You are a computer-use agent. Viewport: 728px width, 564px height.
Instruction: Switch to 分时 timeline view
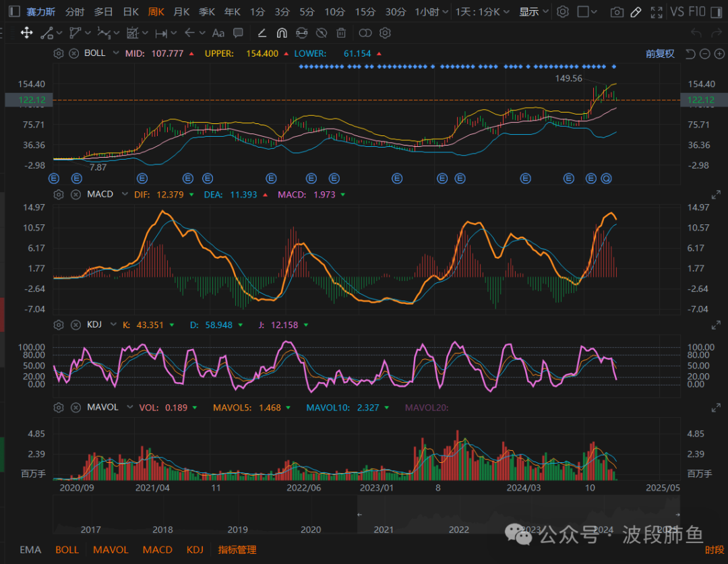75,11
